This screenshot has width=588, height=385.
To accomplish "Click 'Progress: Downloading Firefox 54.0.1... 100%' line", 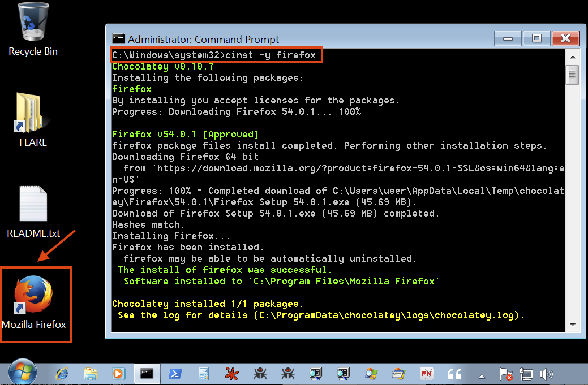I will (236, 111).
